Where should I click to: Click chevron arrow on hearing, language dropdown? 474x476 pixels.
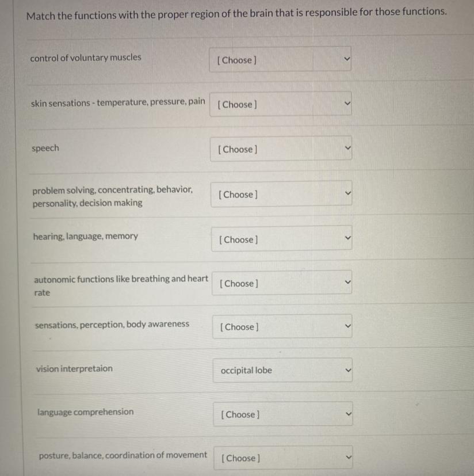click(346, 239)
